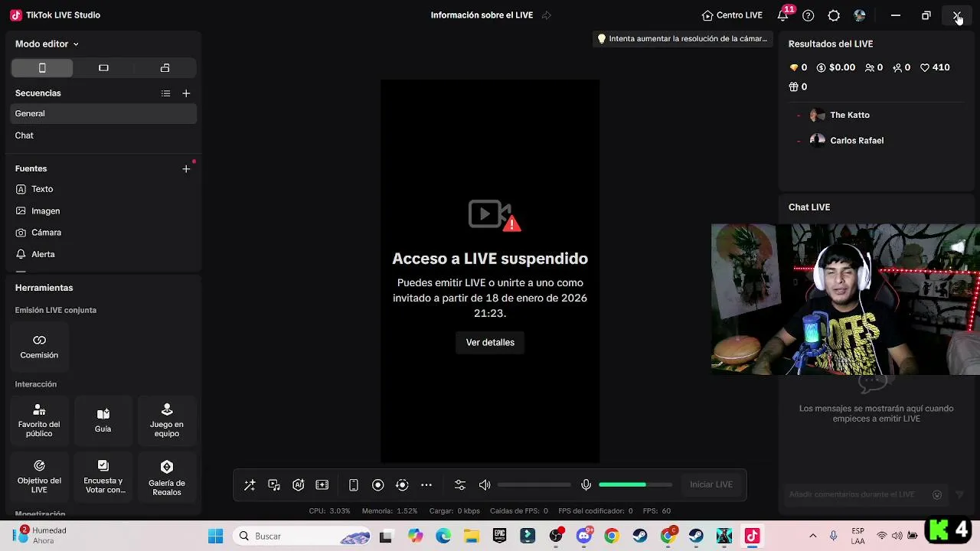This screenshot has height=551, width=980.
Task: Open the profile avatar menu
Action: tap(860, 15)
